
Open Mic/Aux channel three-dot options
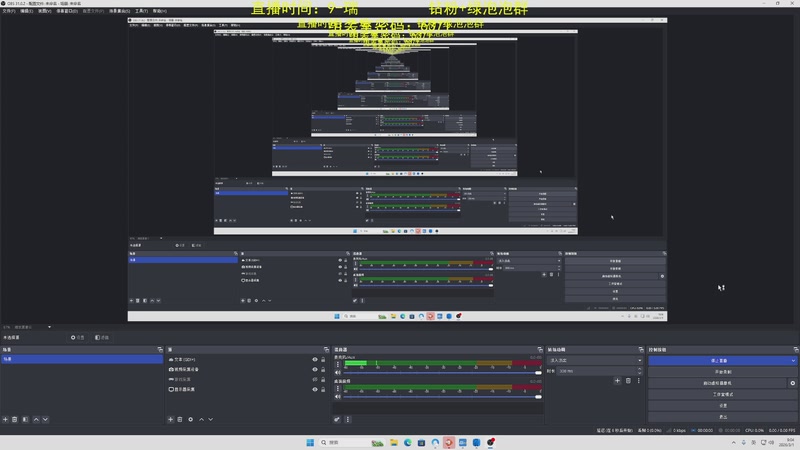[337, 364]
